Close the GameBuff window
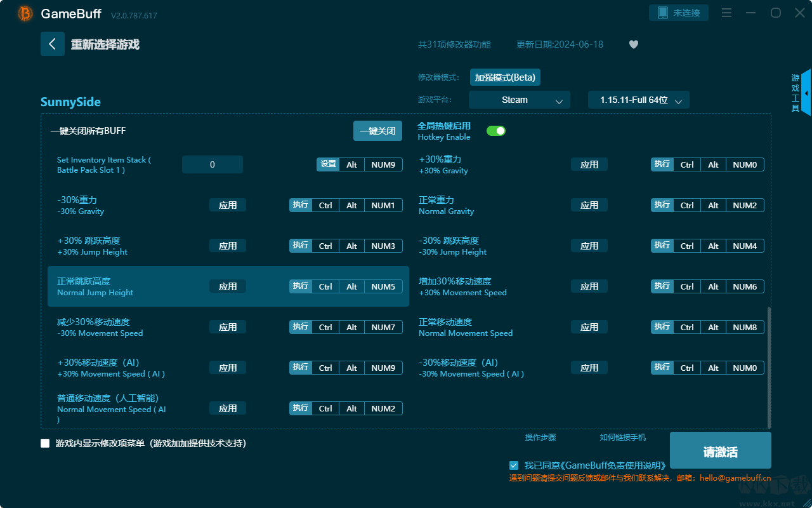This screenshot has width=812, height=508. coord(799,13)
